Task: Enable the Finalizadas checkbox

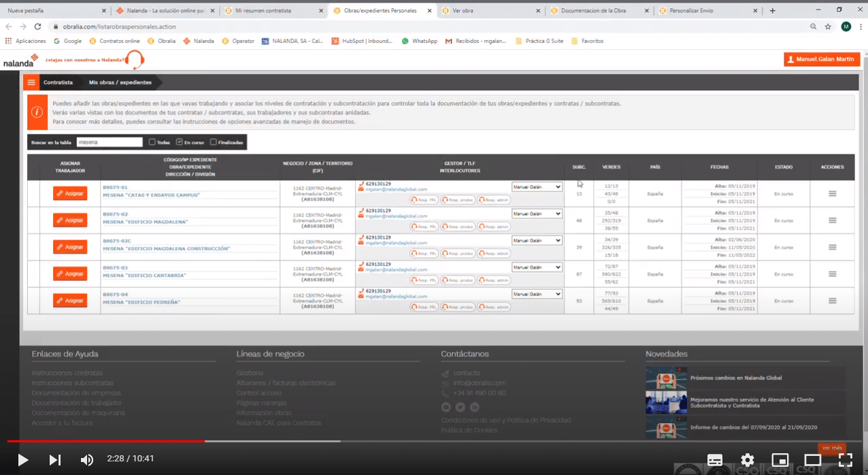Action: coord(214,142)
